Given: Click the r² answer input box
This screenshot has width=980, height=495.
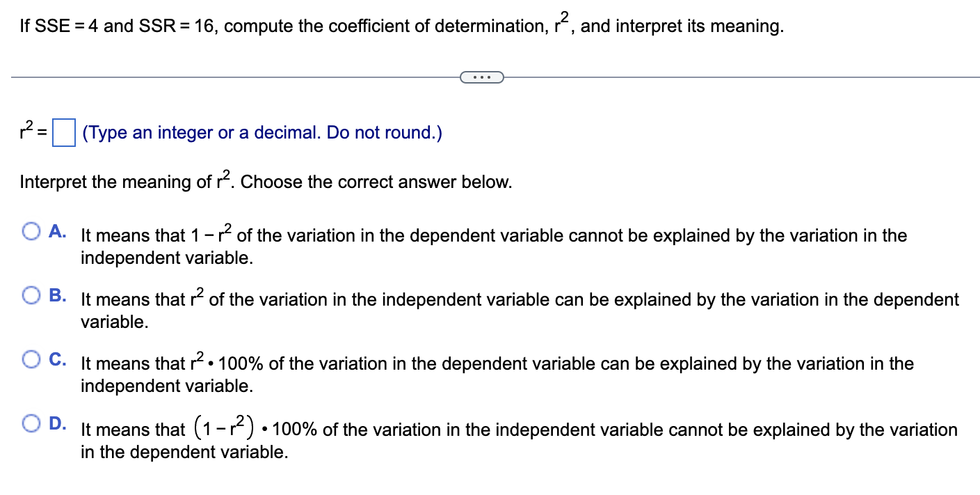Looking at the screenshot, I should pyautogui.click(x=63, y=132).
